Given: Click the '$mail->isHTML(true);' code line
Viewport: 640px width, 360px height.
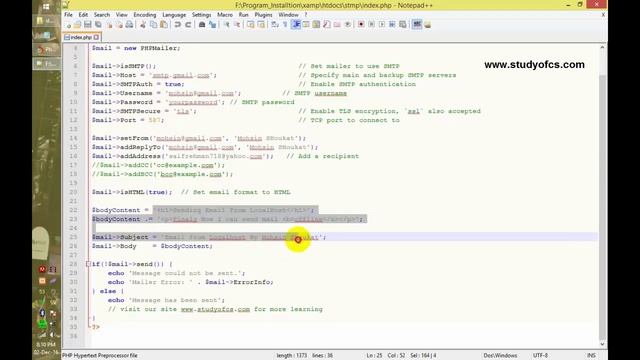Looking at the screenshot, I should [x=132, y=192].
